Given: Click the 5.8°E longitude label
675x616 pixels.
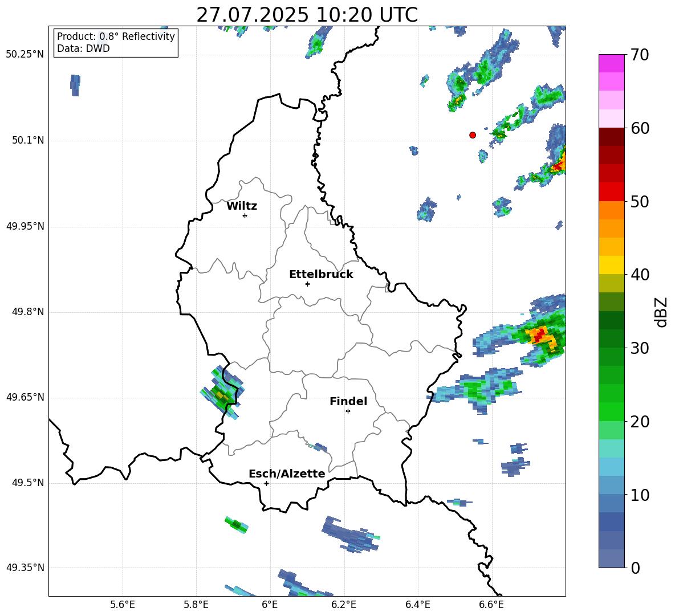Looking at the screenshot, I should tap(196, 605).
